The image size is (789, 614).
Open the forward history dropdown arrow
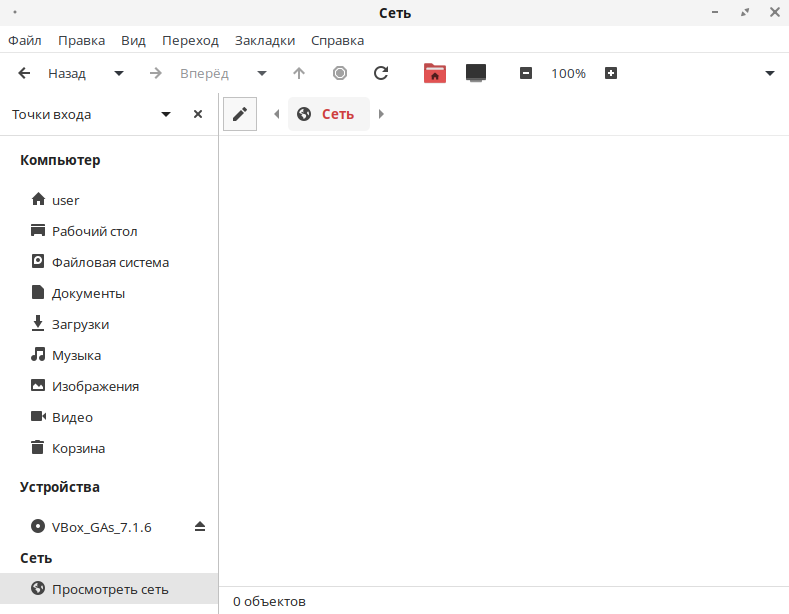(262, 73)
